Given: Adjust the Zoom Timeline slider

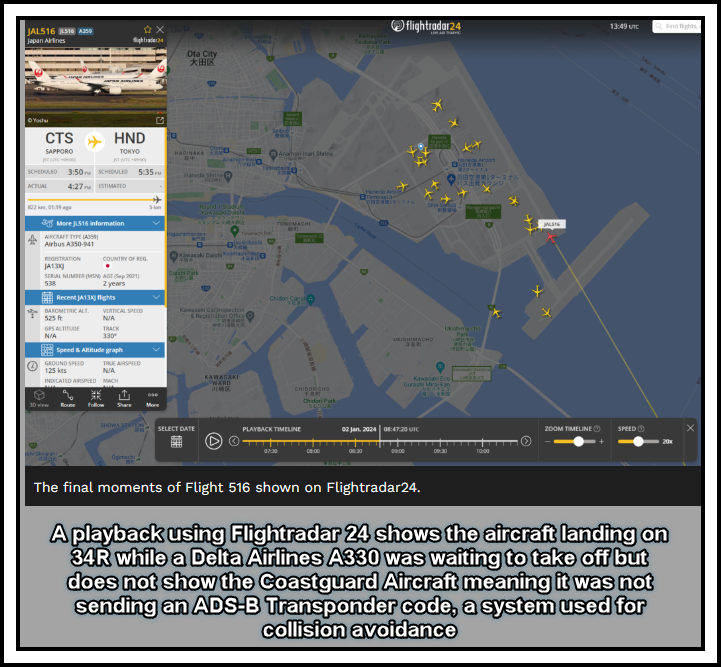Looking at the screenshot, I should (578, 441).
